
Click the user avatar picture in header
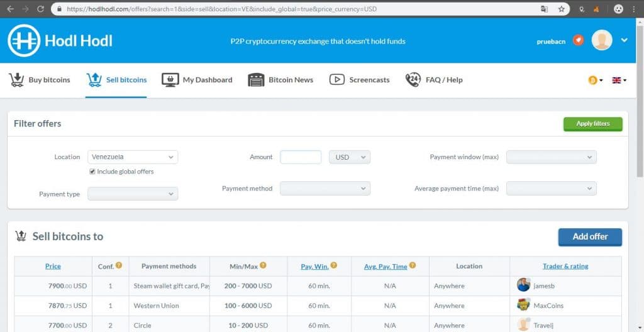point(602,40)
